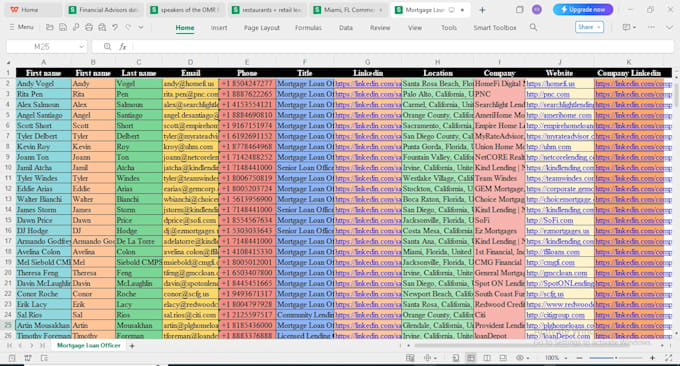Screen dimensions: 680x366
Task: Toggle full screen view icon
Action: point(668,358)
